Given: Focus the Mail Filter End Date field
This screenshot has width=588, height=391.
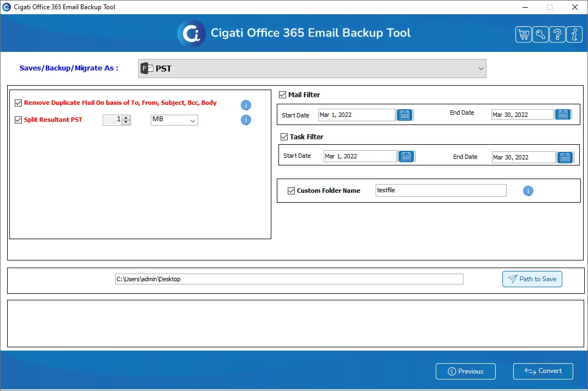Looking at the screenshot, I should (522, 115).
